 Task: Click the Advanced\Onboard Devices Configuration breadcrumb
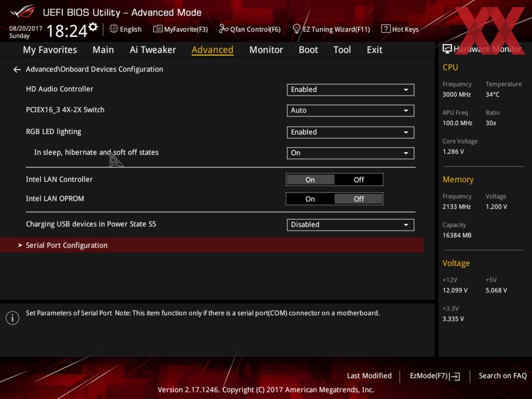94,69
